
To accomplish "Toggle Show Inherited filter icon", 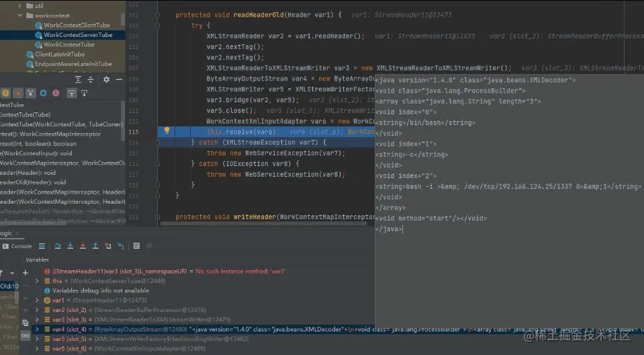I will click(x=31, y=93).
